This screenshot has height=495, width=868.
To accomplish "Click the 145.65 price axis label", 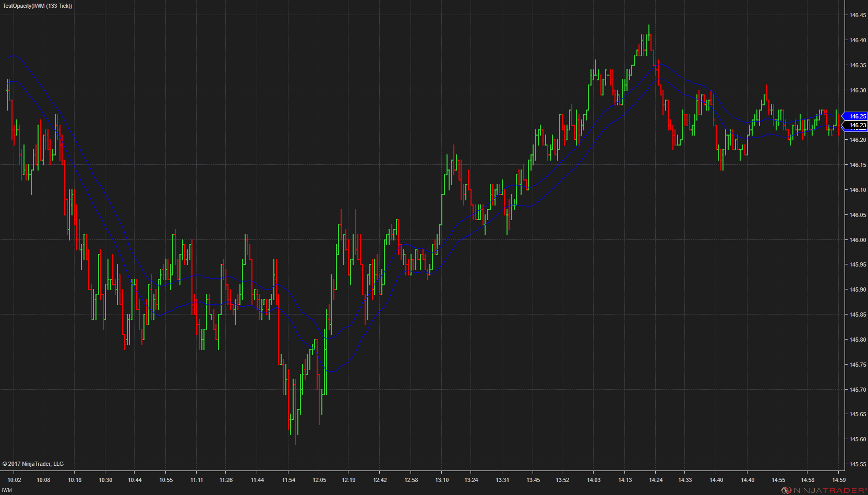I will [x=858, y=414].
